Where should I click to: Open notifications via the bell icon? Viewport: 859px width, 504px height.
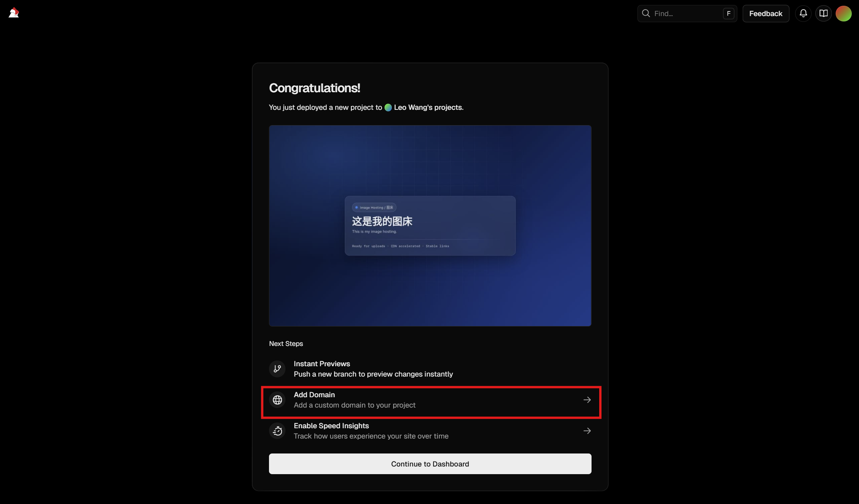click(803, 13)
